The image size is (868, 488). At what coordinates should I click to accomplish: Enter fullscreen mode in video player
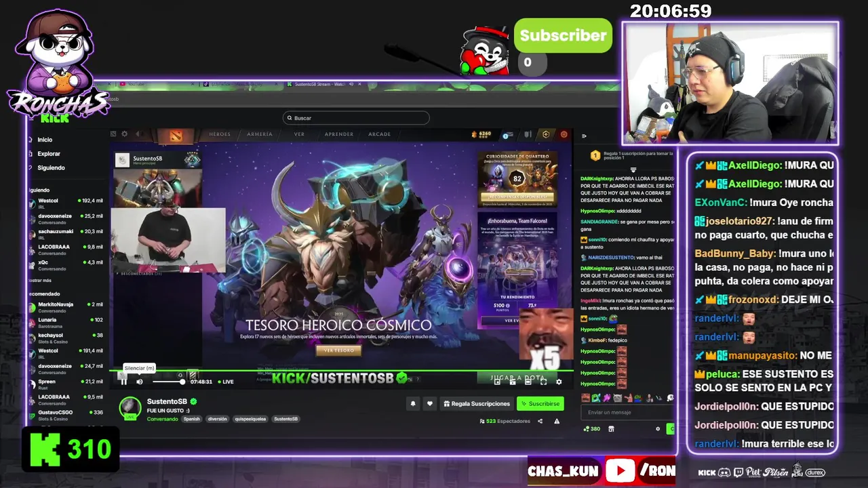click(543, 382)
